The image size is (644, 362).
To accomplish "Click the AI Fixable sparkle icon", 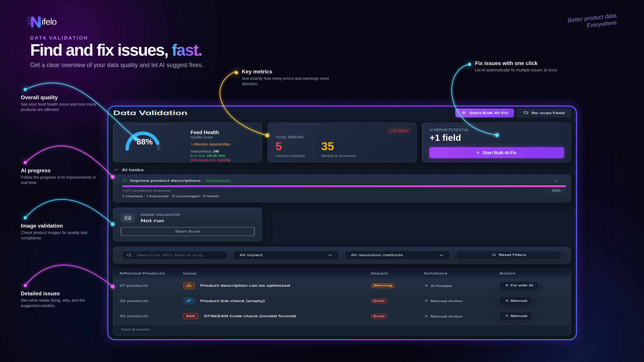I will pos(426,286).
